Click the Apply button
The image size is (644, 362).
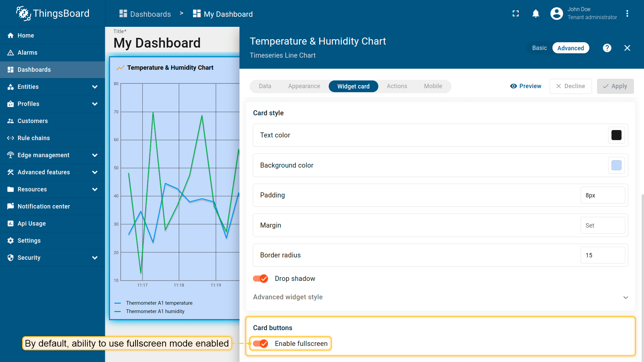click(615, 86)
